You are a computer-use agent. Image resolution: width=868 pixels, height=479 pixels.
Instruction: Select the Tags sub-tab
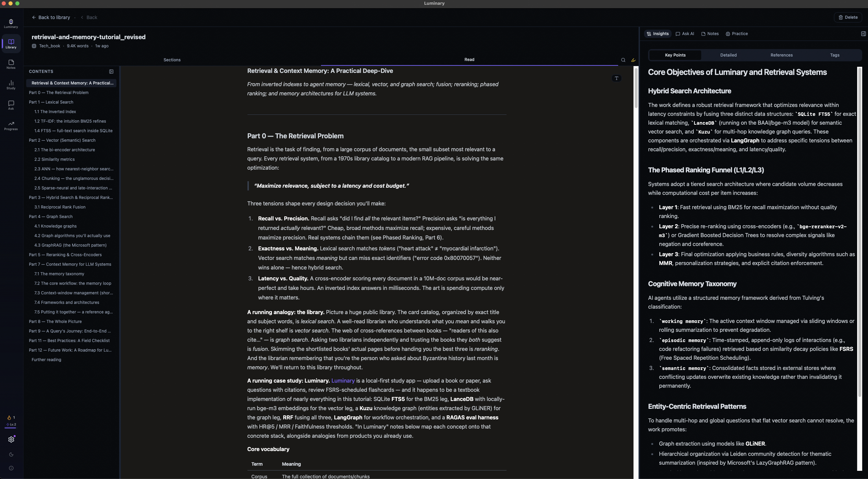[835, 55]
